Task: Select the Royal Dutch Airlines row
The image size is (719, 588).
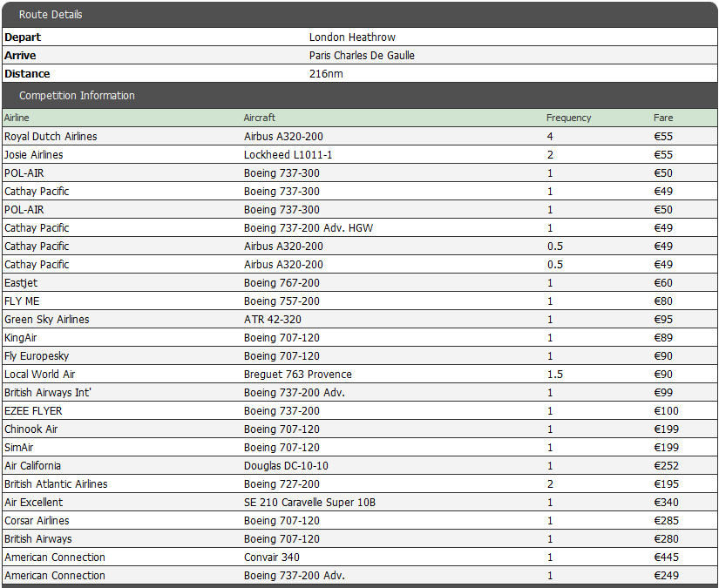Action: pos(359,136)
